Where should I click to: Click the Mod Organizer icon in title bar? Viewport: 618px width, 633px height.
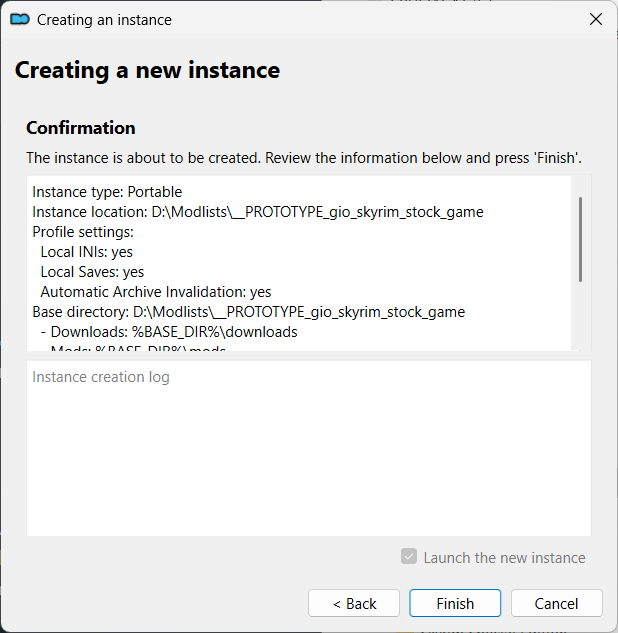[x=20, y=19]
